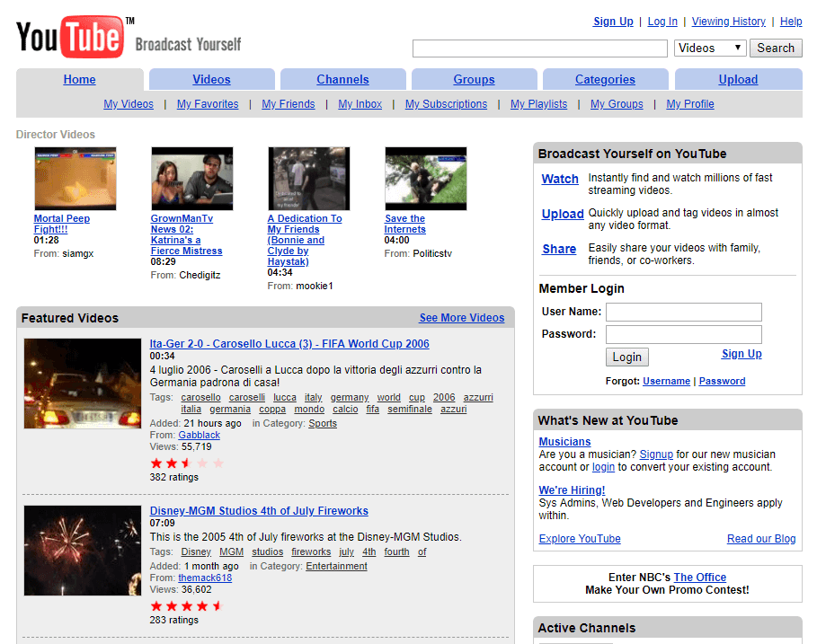Click the germany tag
The image size is (817, 644).
click(349, 397)
